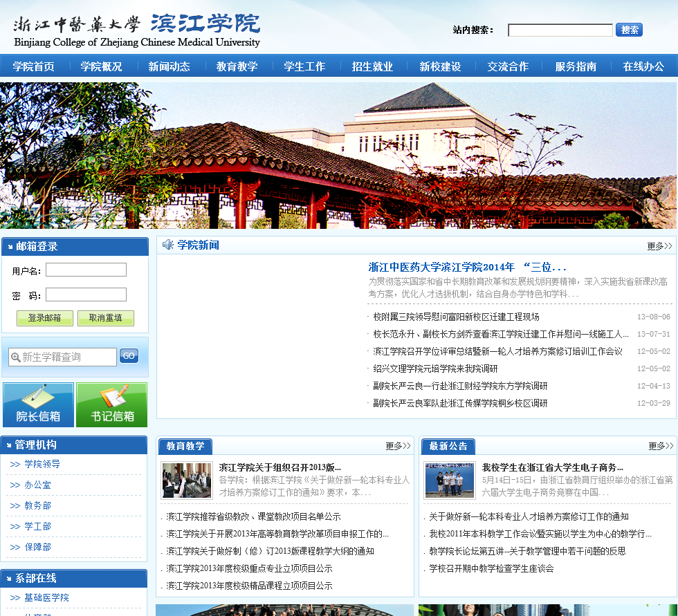Image resolution: width=678 pixels, height=616 pixels.
Task: Open news 校附属三院领导慰问富阳新校区迁建工程现场
Action: [x=456, y=317]
